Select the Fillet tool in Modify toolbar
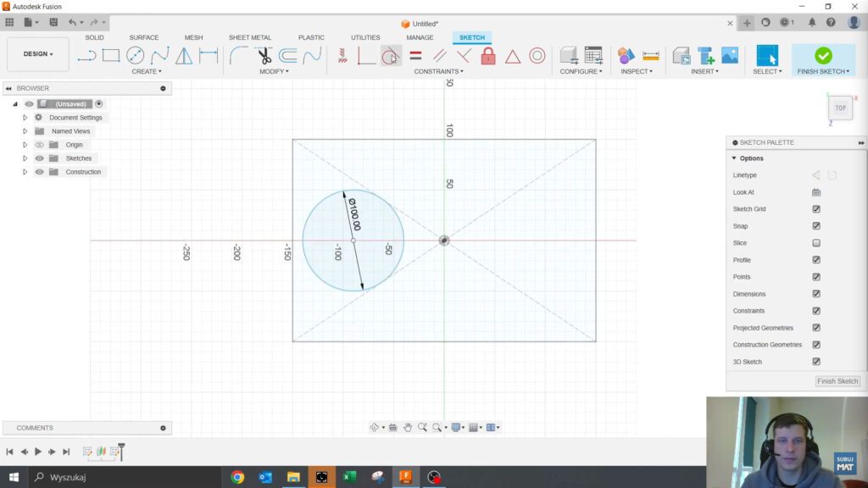 pyautogui.click(x=238, y=54)
